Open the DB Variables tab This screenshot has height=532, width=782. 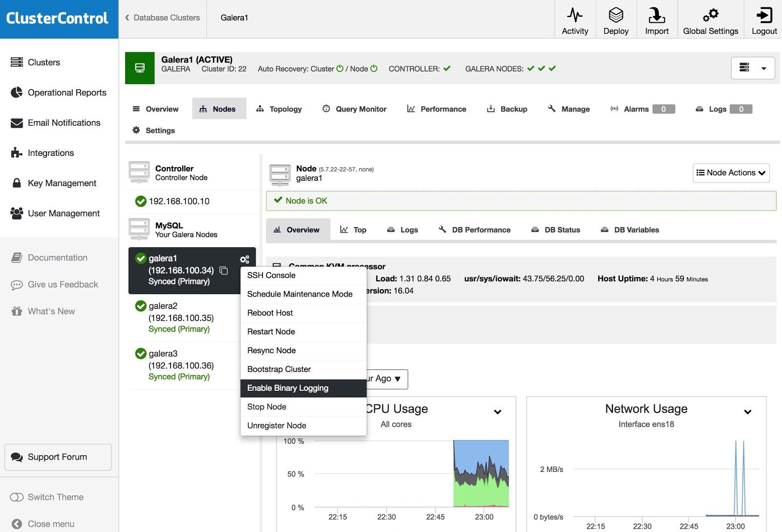(630, 230)
